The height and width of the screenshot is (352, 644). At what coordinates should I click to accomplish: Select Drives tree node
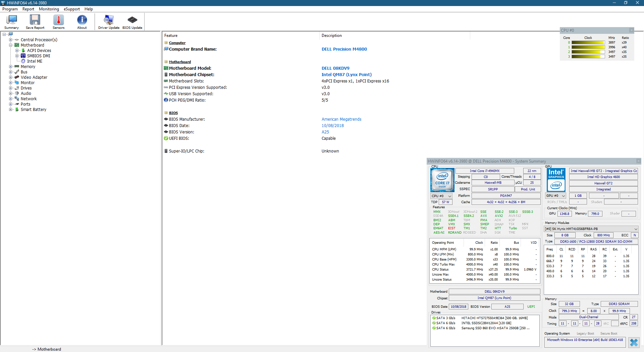click(x=26, y=88)
